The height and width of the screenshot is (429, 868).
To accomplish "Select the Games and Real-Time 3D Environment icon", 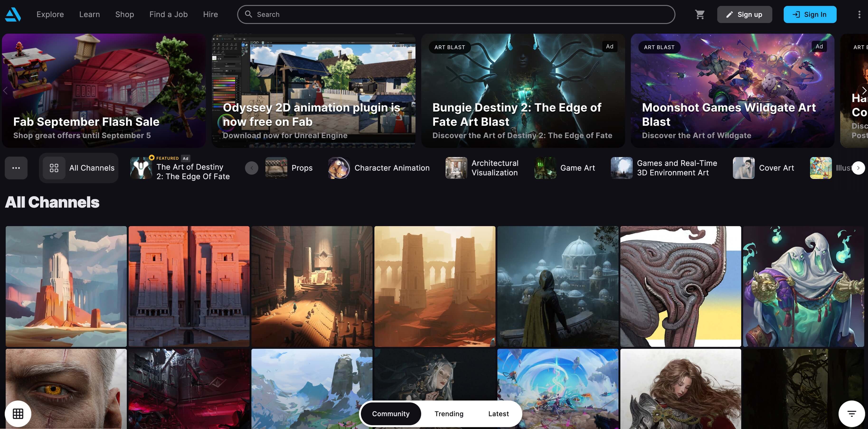I will (622, 168).
